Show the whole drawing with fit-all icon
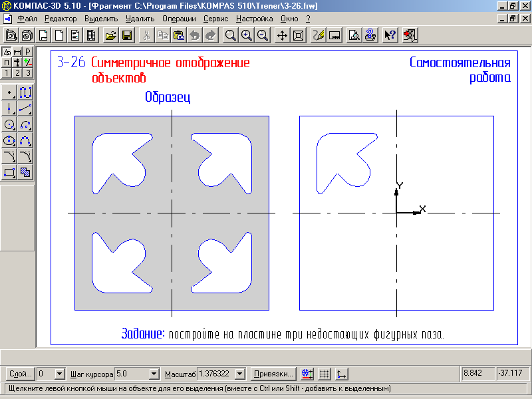This screenshot has height=399, width=532. [x=298, y=35]
